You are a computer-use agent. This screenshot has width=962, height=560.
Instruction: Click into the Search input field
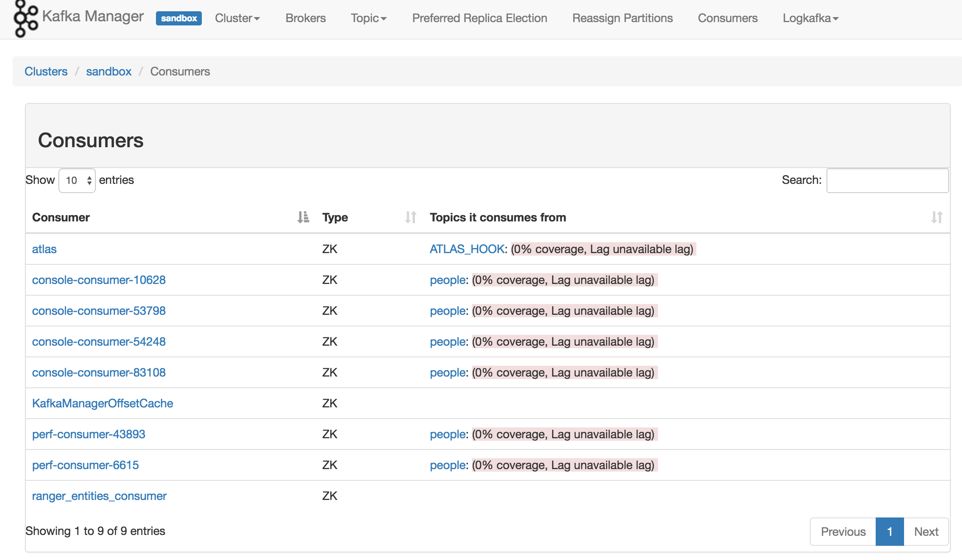[887, 181]
